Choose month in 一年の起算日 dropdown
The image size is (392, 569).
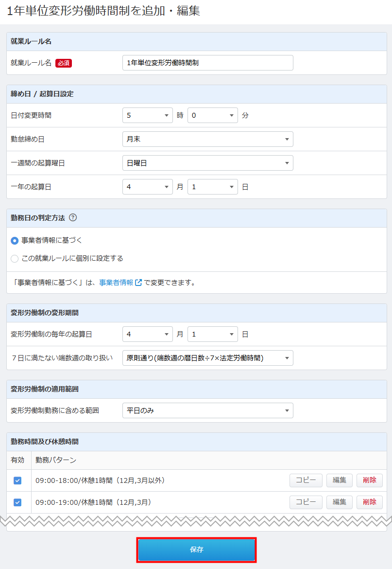[147, 187]
